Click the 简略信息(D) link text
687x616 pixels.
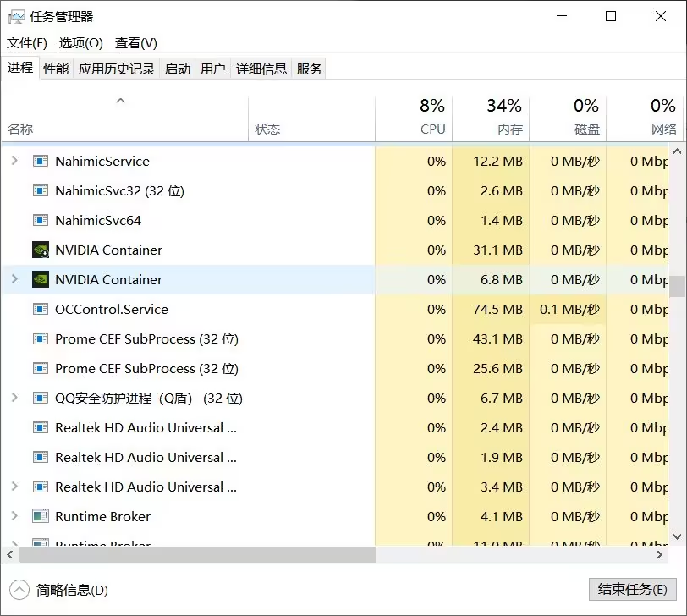tap(72, 590)
